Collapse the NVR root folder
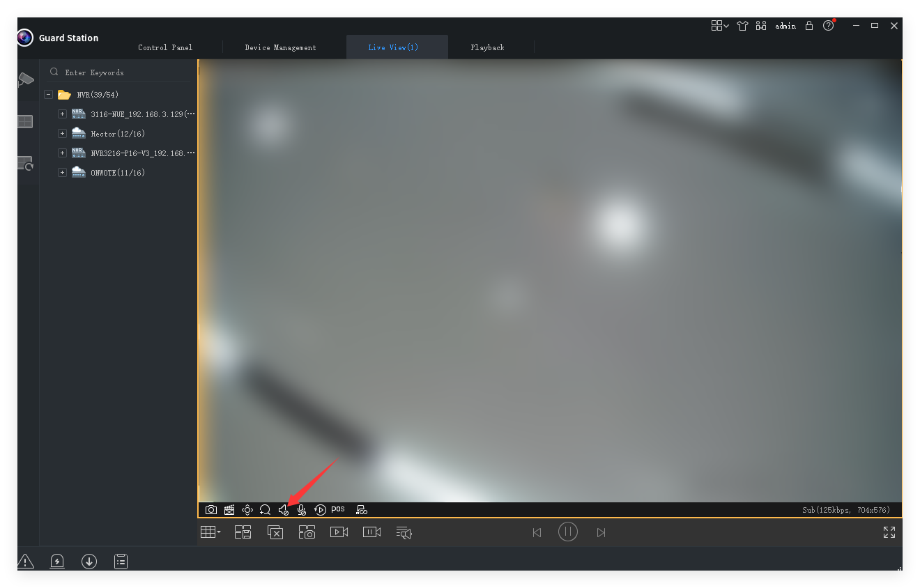This screenshot has width=920, height=588. point(48,95)
